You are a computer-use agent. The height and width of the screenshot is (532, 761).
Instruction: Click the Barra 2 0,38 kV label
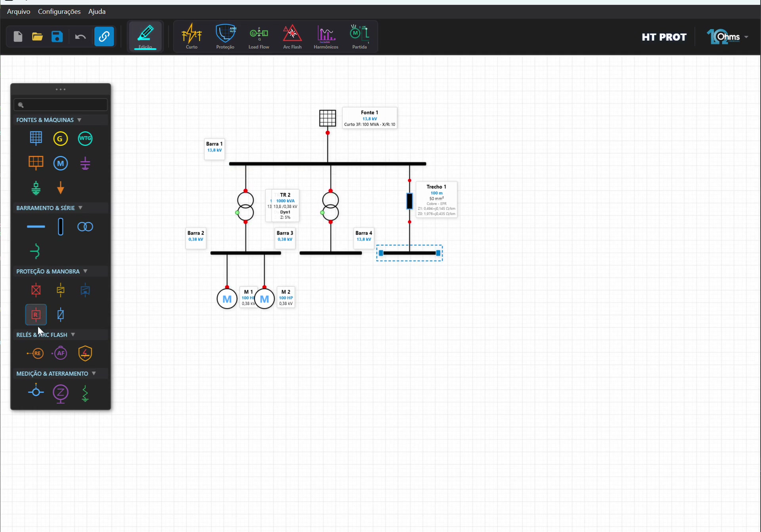click(195, 238)
